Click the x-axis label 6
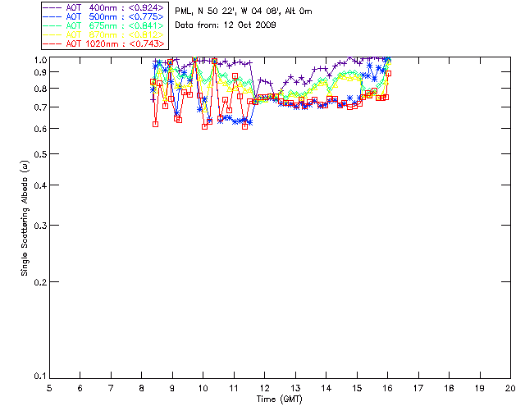 (x=80, y=388)
